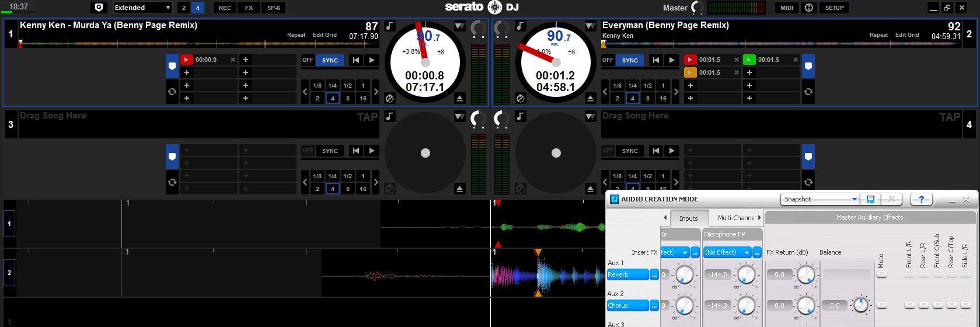Select the Inputs tab
The image size is (980, 327).
(689, 218)
